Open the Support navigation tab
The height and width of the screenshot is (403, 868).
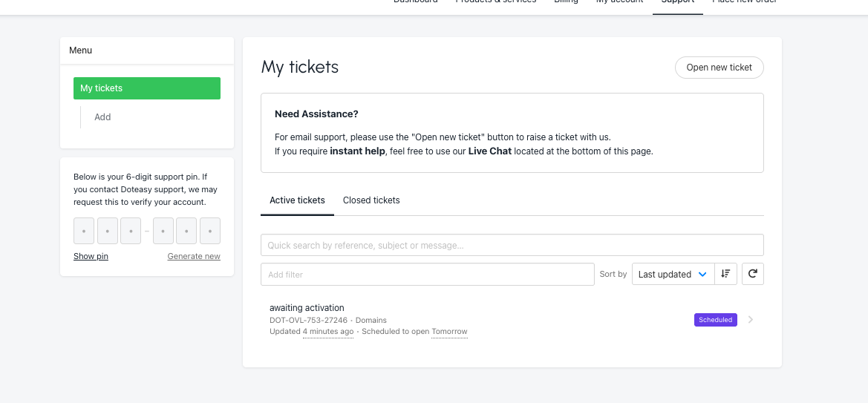pyautogui.click(x=677, y=2)
